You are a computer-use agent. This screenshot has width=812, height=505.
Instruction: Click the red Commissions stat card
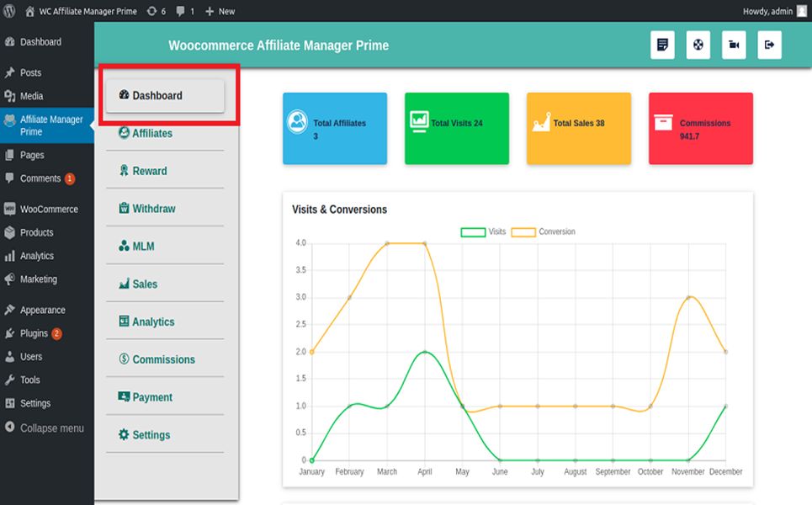click(700, 129)
